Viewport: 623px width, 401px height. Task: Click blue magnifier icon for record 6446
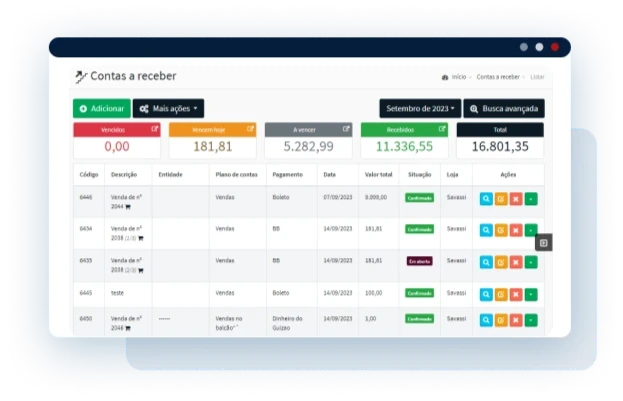(x=486, y=198)
